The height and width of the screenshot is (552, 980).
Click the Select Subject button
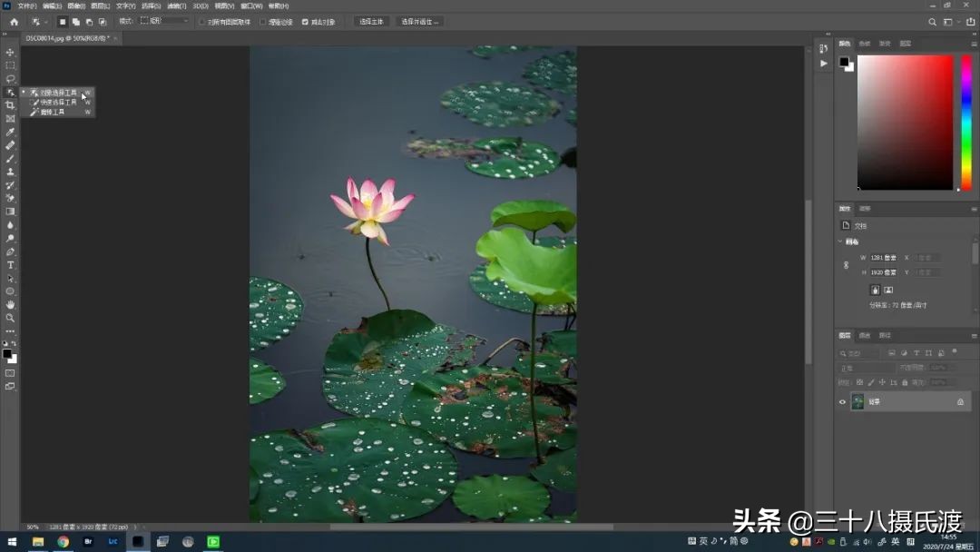pos(370,21)
